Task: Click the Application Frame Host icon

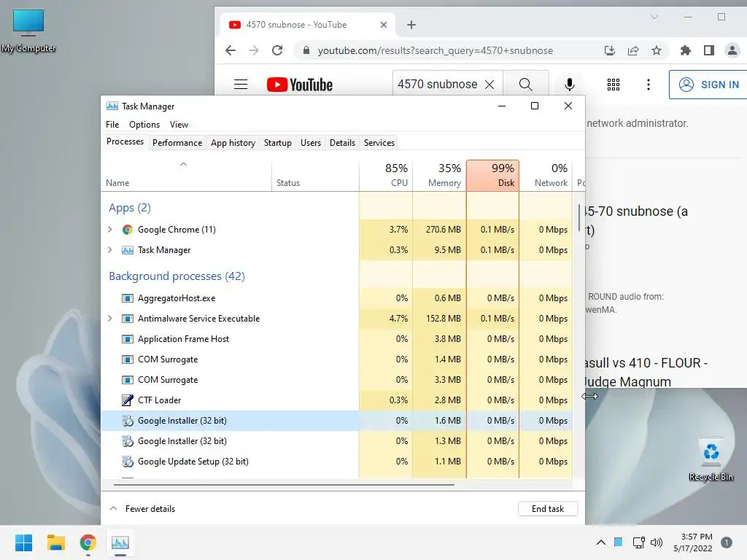Action: point(127,339)
